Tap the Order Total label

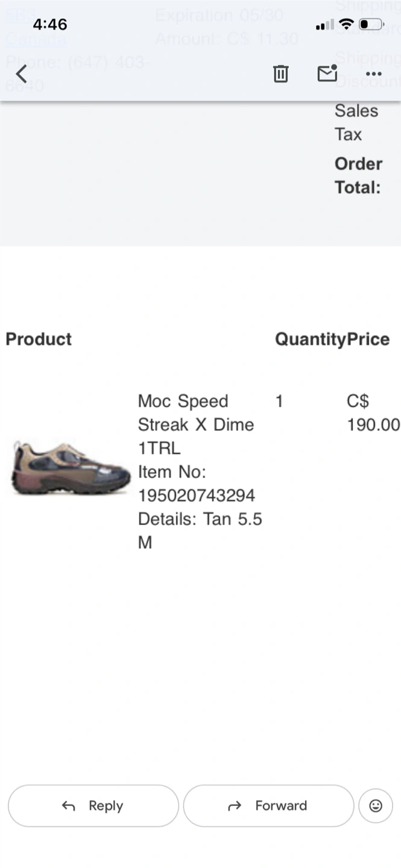click(358, 175)
